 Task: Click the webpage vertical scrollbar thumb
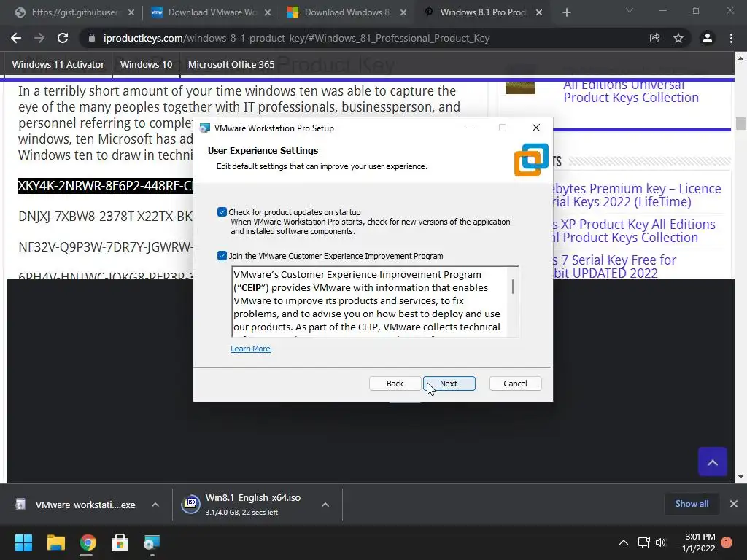click(x=740, y=123)
